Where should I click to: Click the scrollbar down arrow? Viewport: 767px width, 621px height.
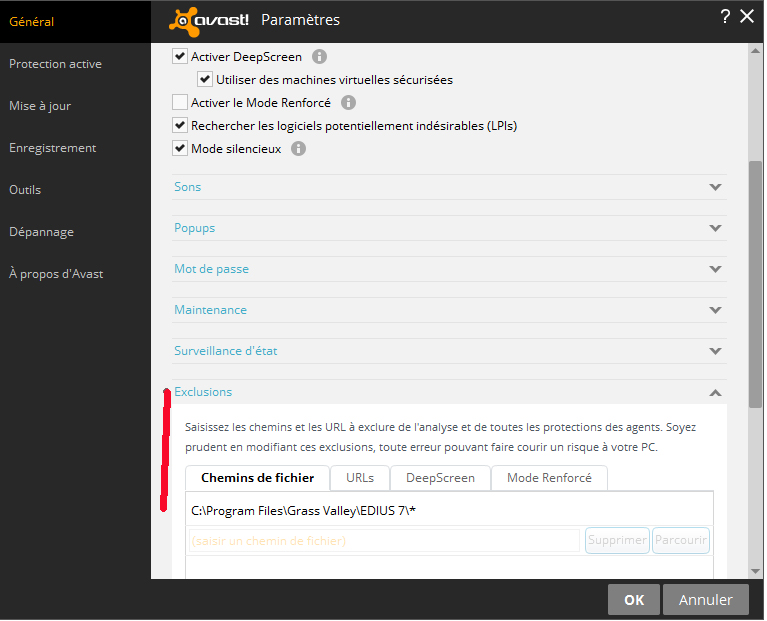pos(757,573)
